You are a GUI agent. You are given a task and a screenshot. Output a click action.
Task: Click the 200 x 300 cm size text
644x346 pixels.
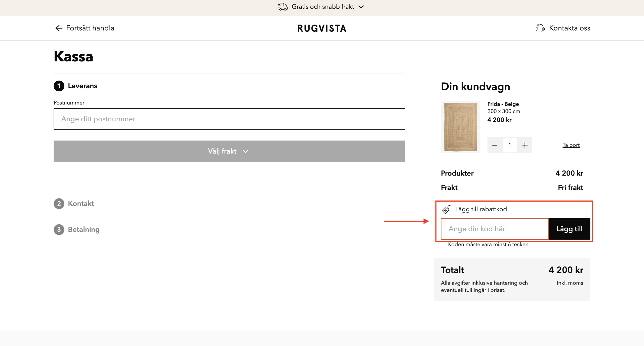click(504, 111)
